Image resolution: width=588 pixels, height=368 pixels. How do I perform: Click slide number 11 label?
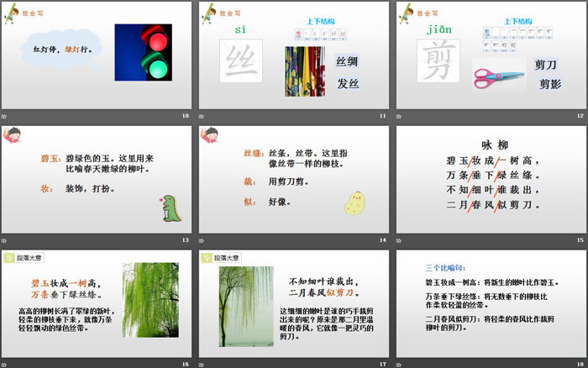[383, 116]
